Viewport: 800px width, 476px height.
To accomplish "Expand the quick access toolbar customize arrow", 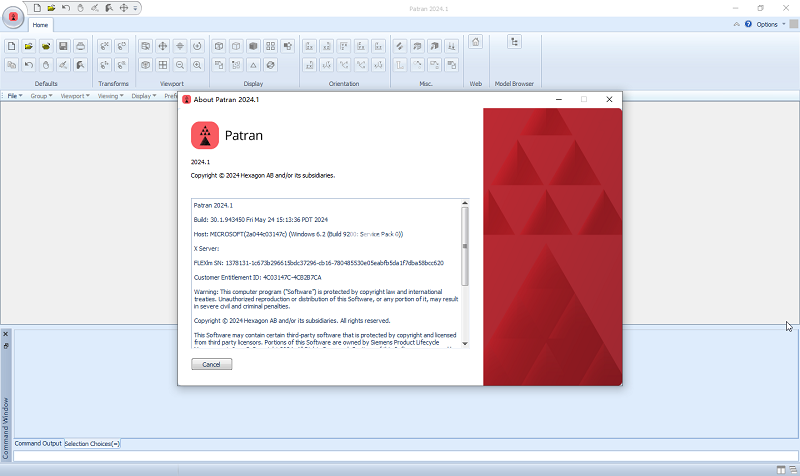I will (136, 8).
